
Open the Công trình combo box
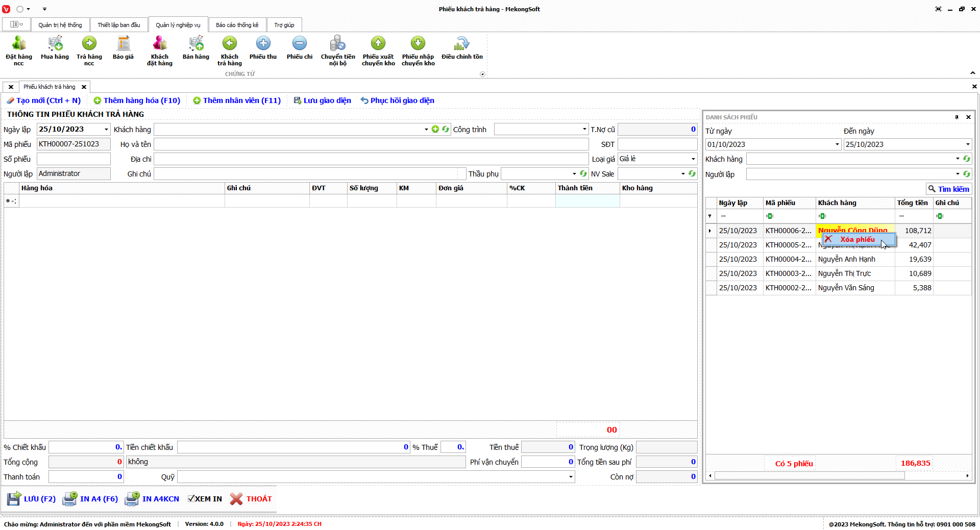click(x=584, y=130)
